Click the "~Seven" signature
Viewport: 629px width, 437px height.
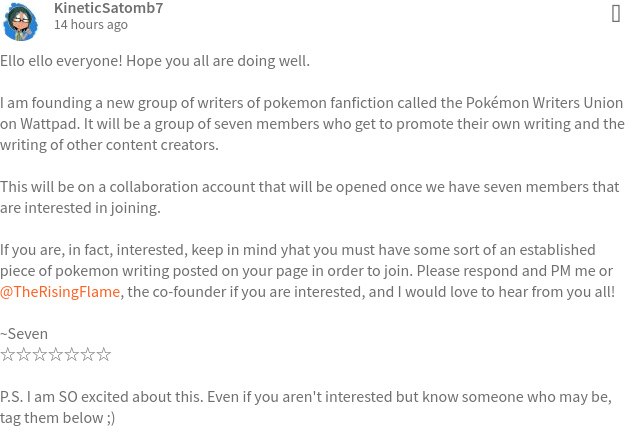[x=24, y=334]
